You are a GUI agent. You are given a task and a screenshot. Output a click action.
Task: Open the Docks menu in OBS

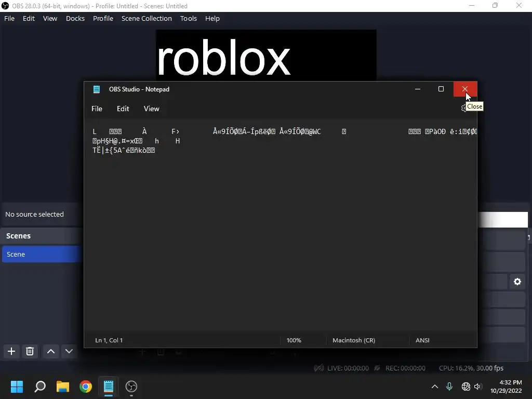pyautogui.click(x=75, y=18)
